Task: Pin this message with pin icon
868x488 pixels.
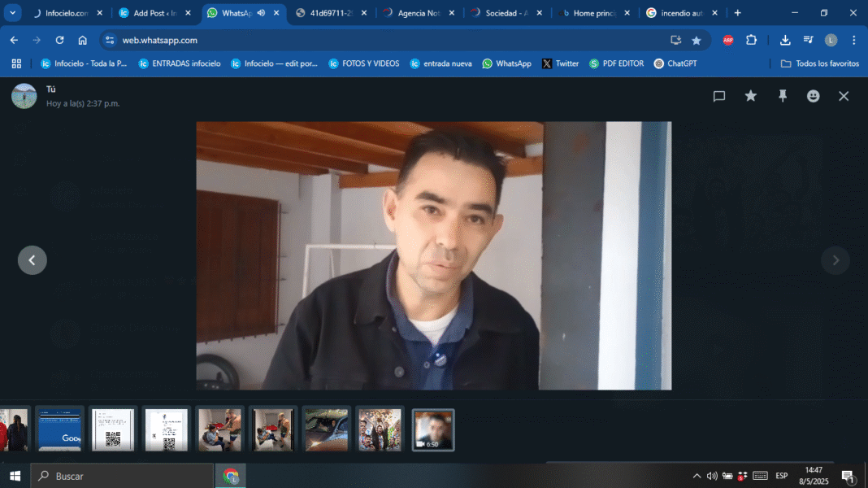Action: pos(783,96)
